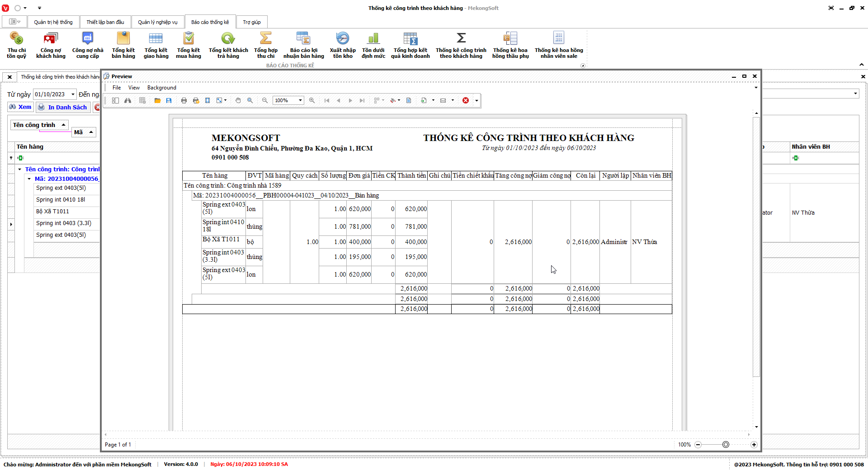
Task: Open the zoom percentage 100% combo box
Action: [300, 100]
